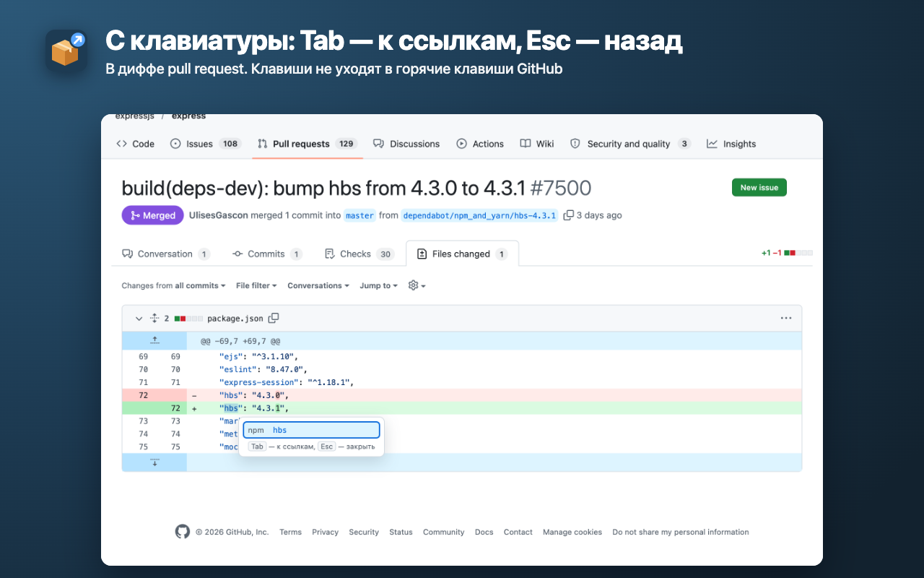Viewport: 924px width, 578px height.
Task: Switch to the Commits tab
Action: 267,254
